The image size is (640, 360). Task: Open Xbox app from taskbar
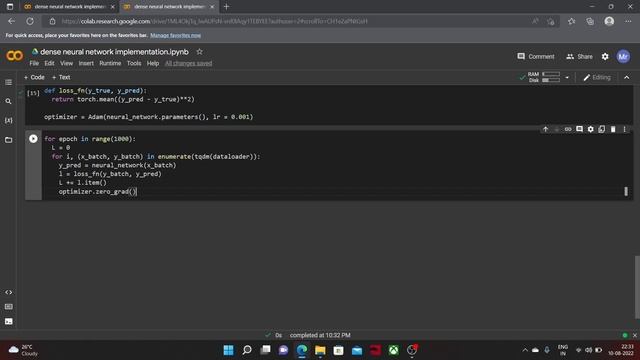(x=393, y=350)
